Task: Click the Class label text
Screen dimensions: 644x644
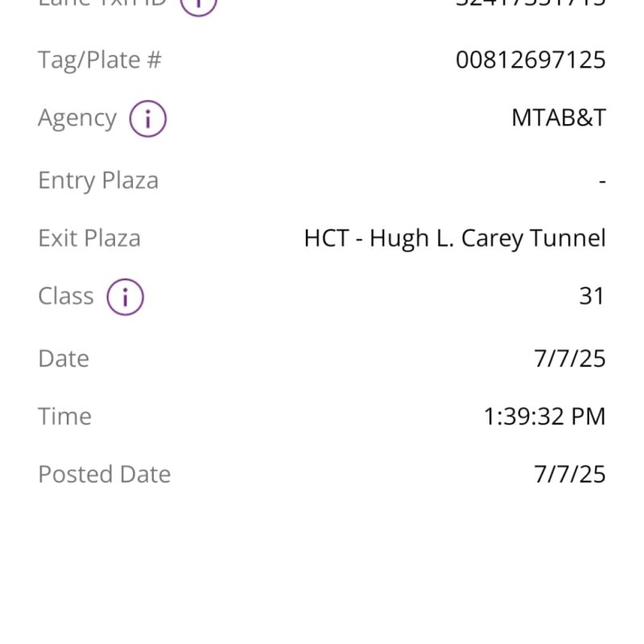Action: tap(66, 296)
